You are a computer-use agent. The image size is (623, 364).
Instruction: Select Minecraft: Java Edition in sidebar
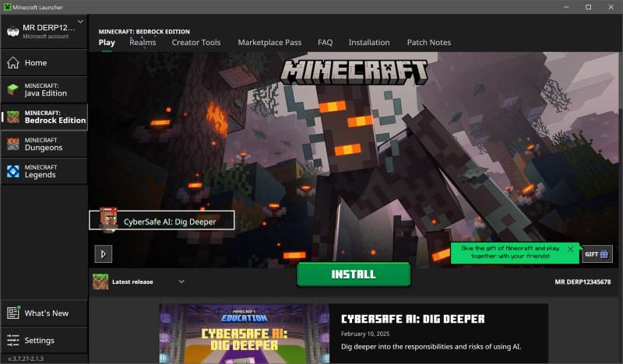44,89
